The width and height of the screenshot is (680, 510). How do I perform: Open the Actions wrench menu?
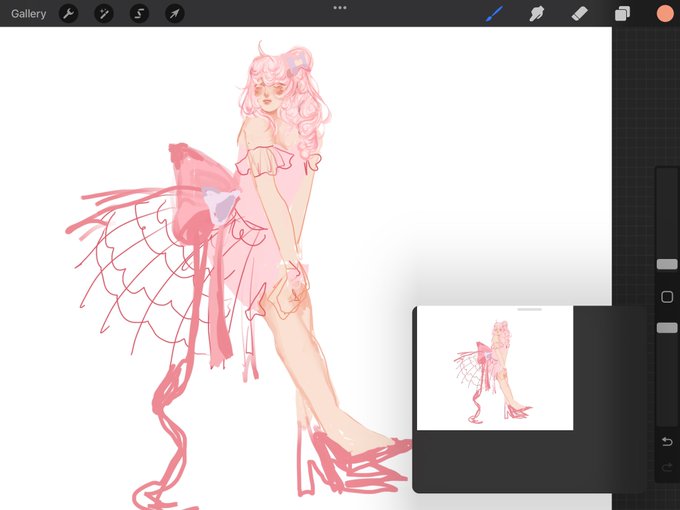pyautogui.click(x=69, y=13)
